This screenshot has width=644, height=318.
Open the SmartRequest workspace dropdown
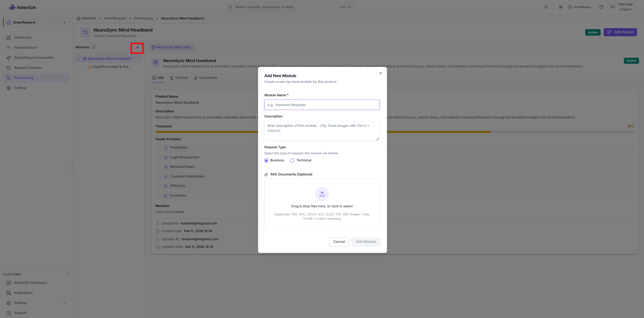36,22
